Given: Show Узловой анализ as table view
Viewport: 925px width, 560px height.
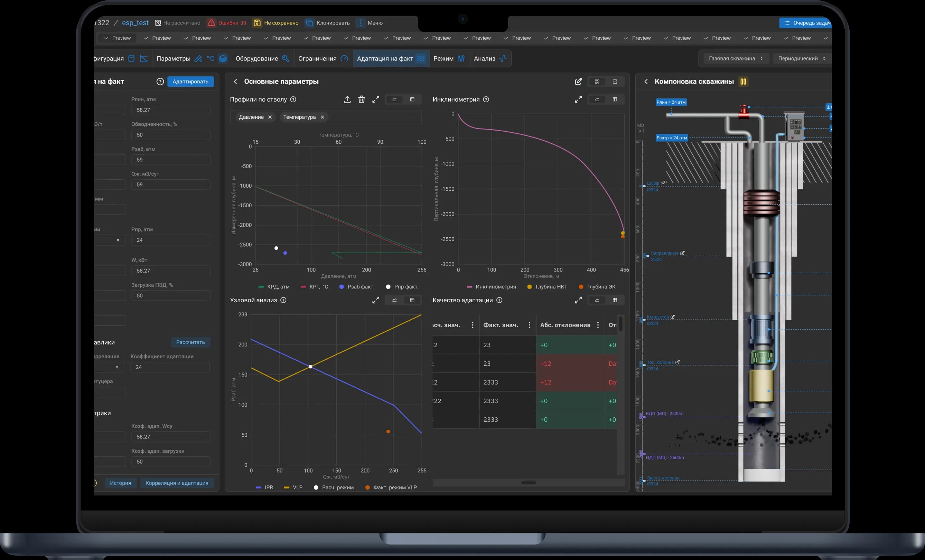Looking at the screenshot, I should point(412,300).
